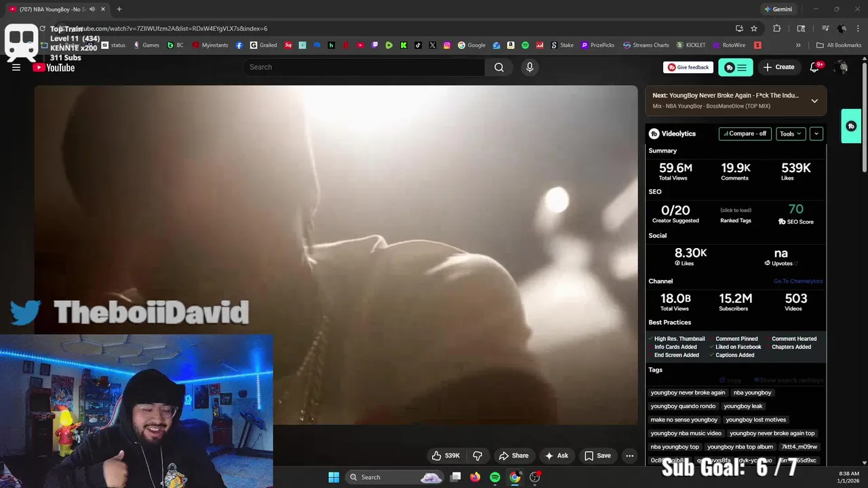Open the Grailed bookmark
The height and width of the screenshot is (488, 868).
(263, 45)
